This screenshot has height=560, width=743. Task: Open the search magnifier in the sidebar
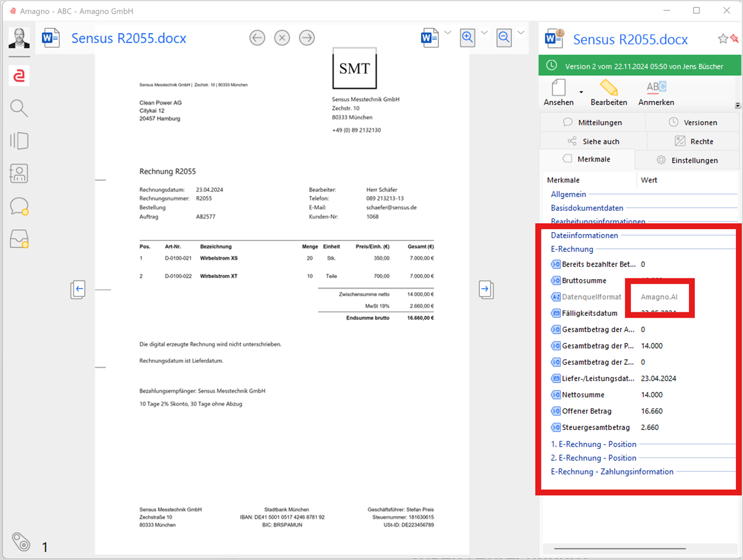tap(19, 108)
